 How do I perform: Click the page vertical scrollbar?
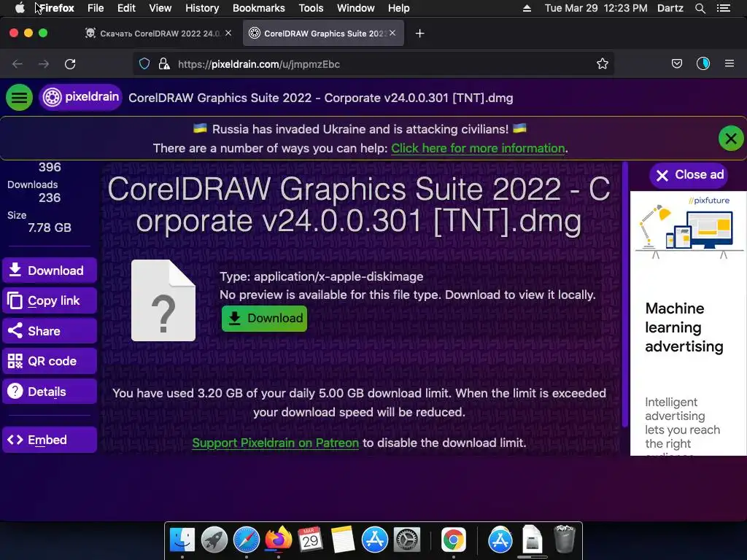click(x=624, y=295)
